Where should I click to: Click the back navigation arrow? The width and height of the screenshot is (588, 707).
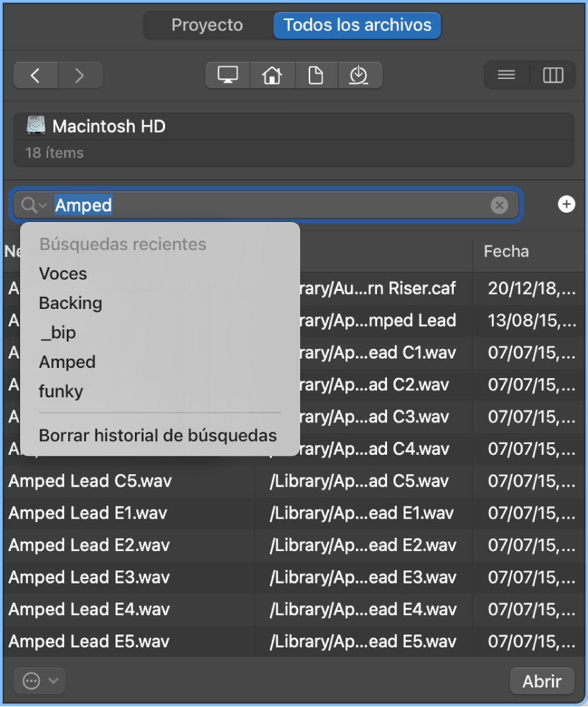click(x=35, y=75)
